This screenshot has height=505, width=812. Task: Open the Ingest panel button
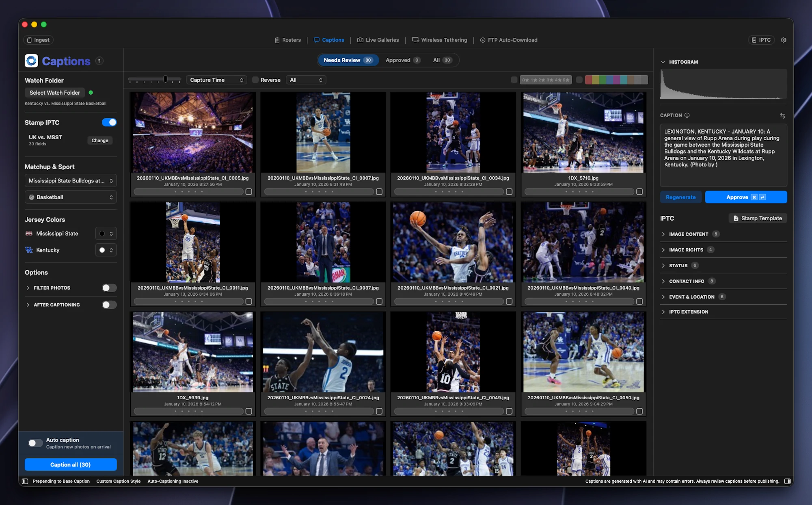(39, 40)
